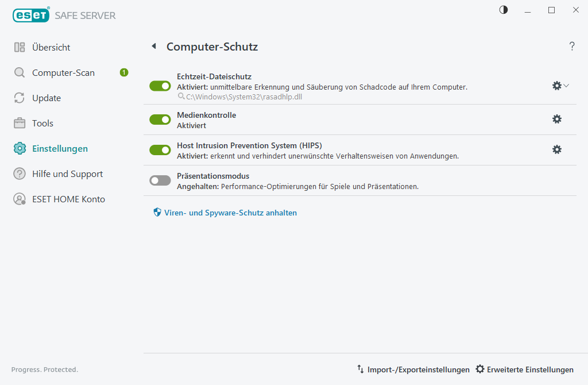The height and width of the screenshot is (385, 588).
Task: Open Übersicht via its grid icon
Action: tap(19, 47)
